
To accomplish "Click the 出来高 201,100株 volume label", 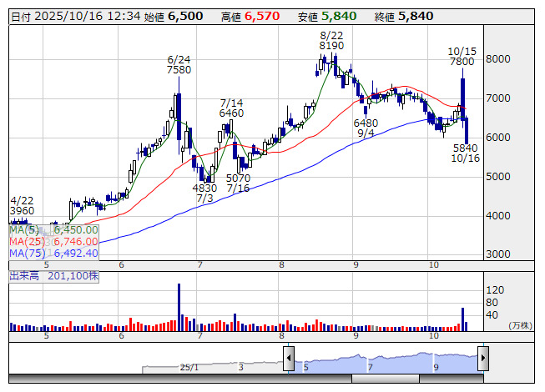I will [x=54, y=276].
